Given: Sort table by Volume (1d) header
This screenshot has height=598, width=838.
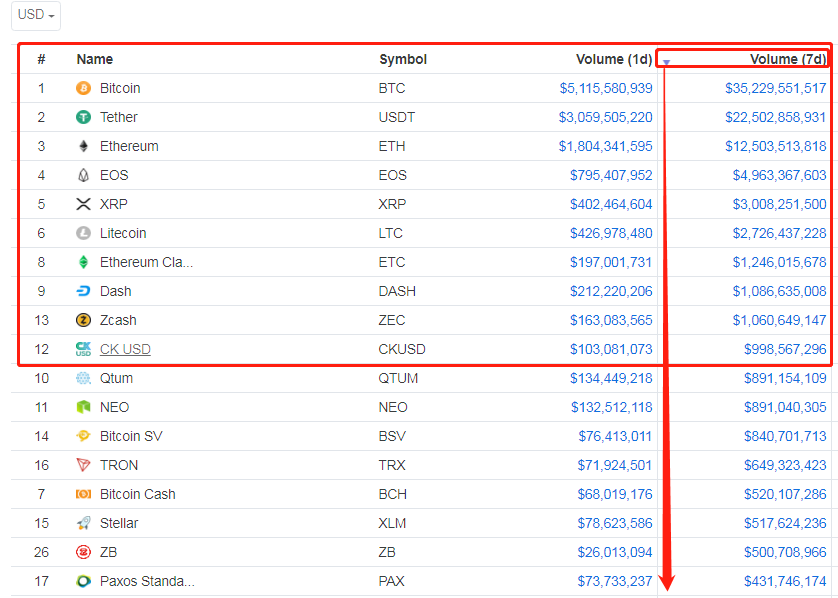Looking at the screenshot, I should (614, 59).
